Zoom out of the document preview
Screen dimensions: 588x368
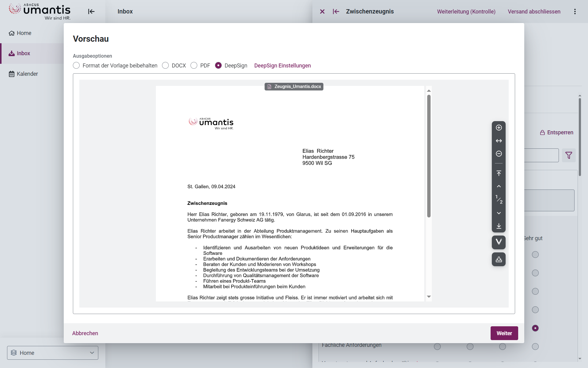click(x=499, y=154)
